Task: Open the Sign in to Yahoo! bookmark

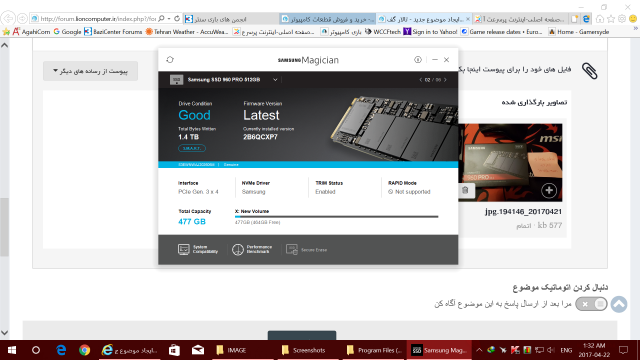Action: pos(430,32)
